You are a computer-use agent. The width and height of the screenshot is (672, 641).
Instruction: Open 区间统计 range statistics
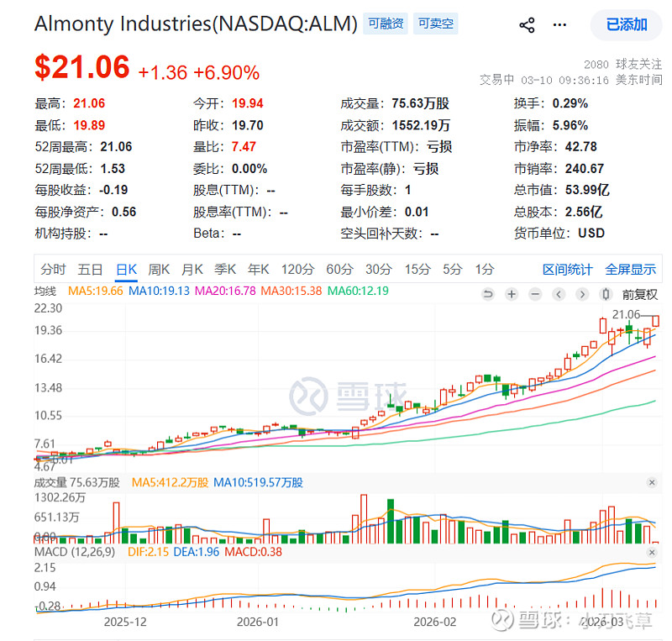tap(568, 270)
